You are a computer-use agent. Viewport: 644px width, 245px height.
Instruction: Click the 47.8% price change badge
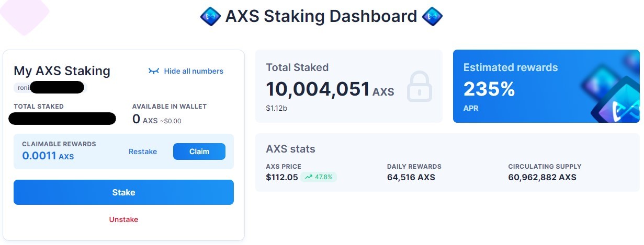point(319,177)
